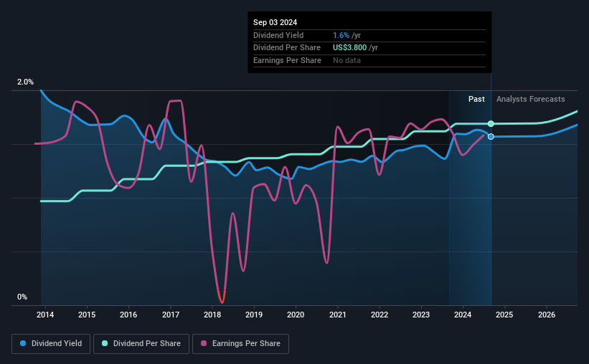The width and height of the screenshot is (589, 364).
Task: Click the 0% y-axis label
Action: tap(22, 297)
